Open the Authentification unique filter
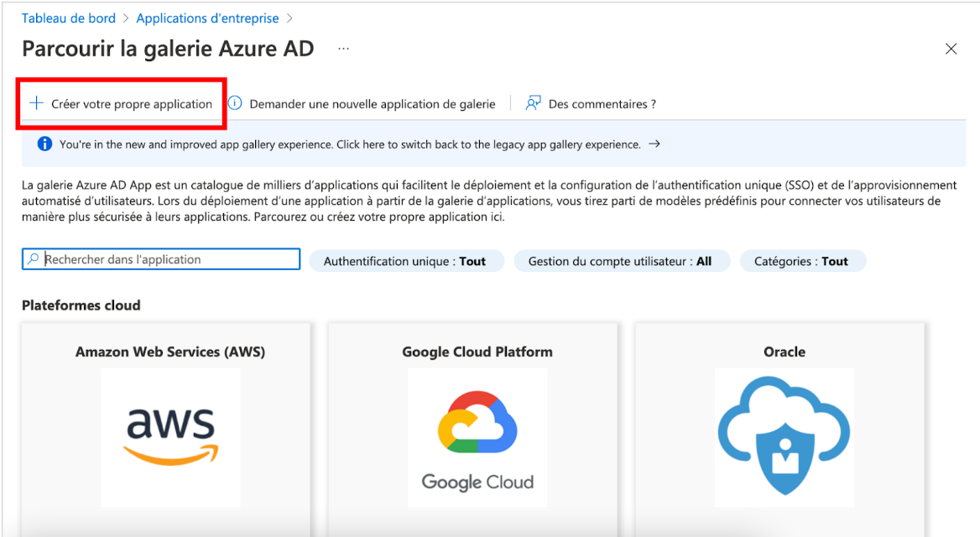 point(406,260)
